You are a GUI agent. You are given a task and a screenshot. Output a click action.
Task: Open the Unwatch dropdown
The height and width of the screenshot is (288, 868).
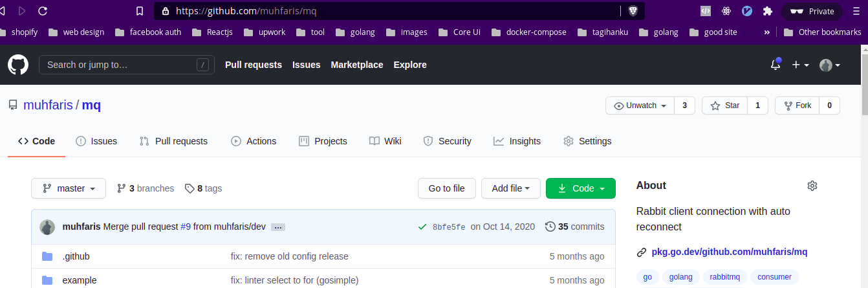640,105
